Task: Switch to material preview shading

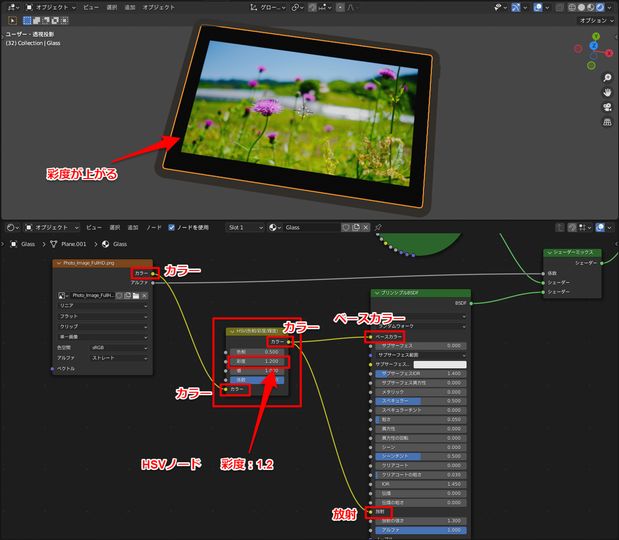Action: [x=591, y=7]
